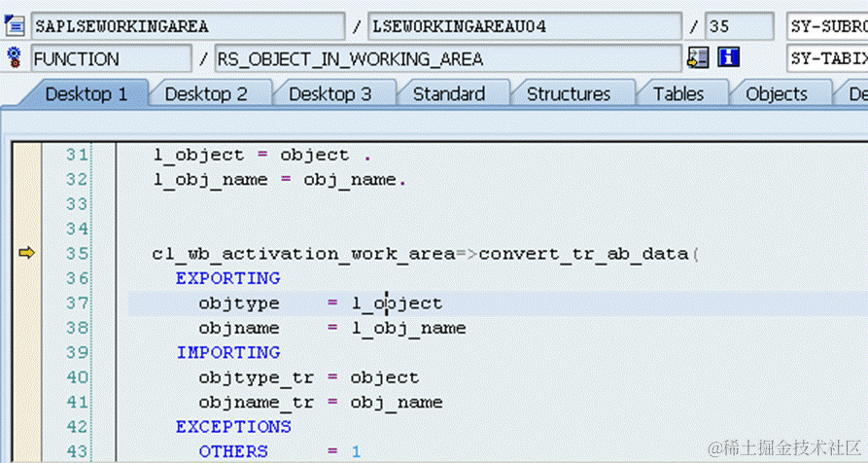Screen dimensions: 868x463
Task: Click the breakpoint margin beside line 38
Action: (x=26, y=328)
